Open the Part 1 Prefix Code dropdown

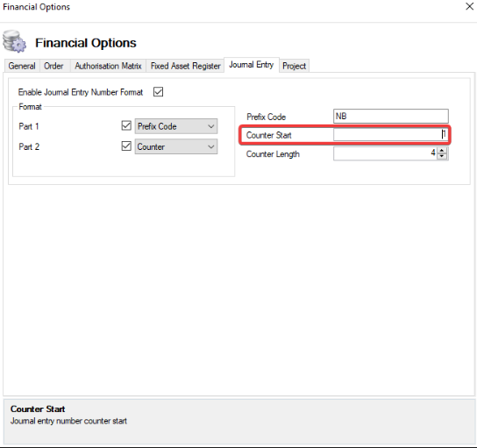tap(176, 126)
